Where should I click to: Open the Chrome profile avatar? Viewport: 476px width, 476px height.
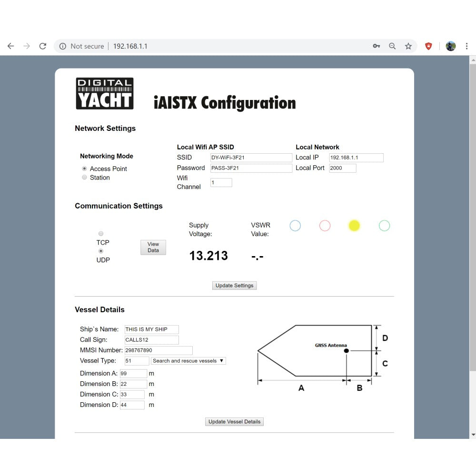pos(450,46)
